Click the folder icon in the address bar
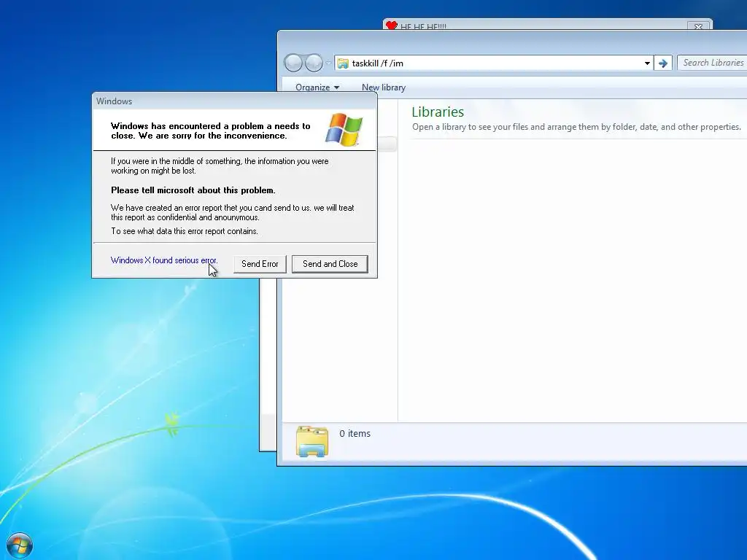Viewport: 747px width, 560px height. [343, 63]
